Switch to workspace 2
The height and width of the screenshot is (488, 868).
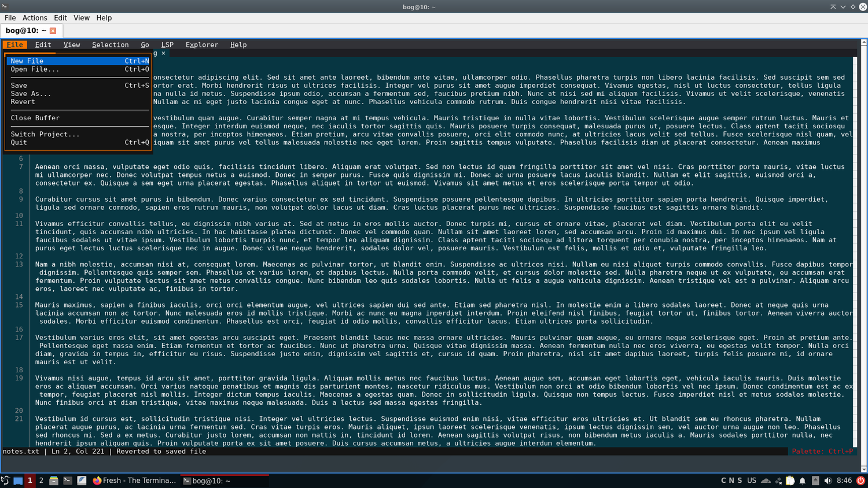[41, 480]
